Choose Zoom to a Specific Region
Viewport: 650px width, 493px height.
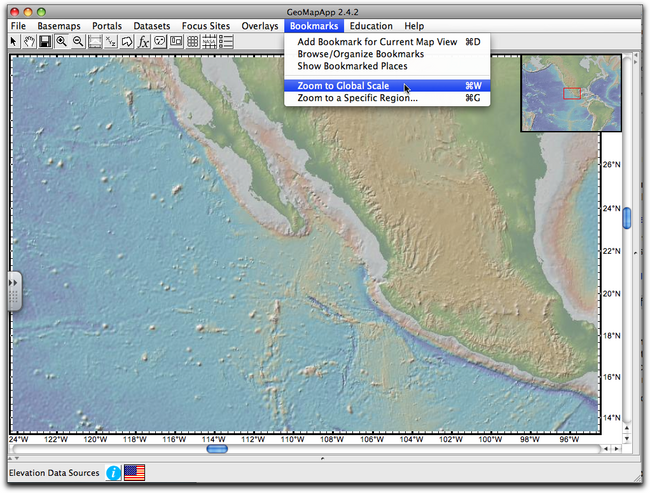(357, 98)
